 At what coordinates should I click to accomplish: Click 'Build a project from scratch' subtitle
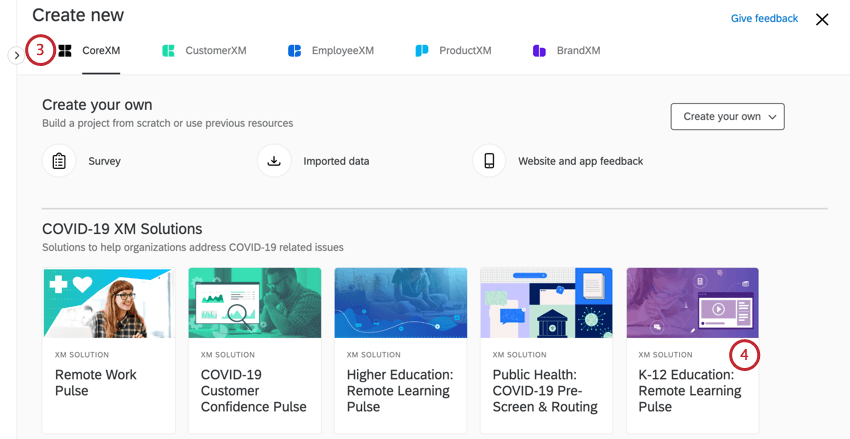click(x=168, y=124)
